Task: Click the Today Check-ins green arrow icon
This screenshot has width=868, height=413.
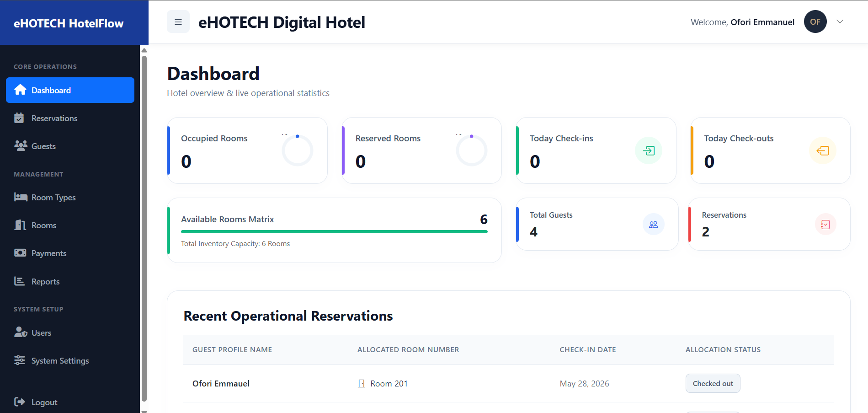Action: tap(649, 150)
